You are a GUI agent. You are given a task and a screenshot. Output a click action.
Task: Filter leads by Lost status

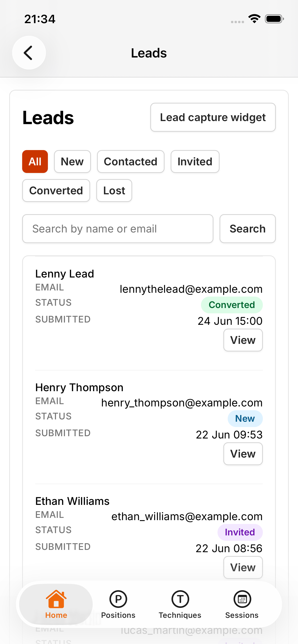[x=114, y=191]
